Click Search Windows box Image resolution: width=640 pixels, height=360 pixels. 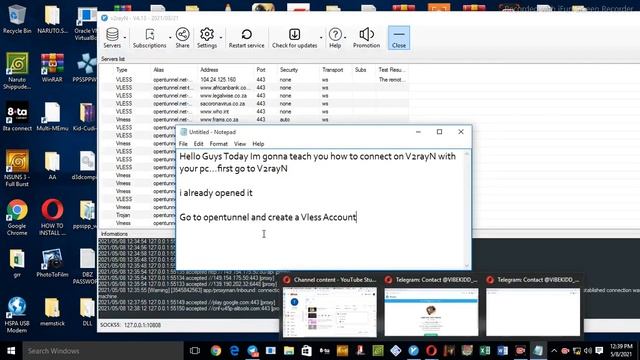click(x=102, y=351)
